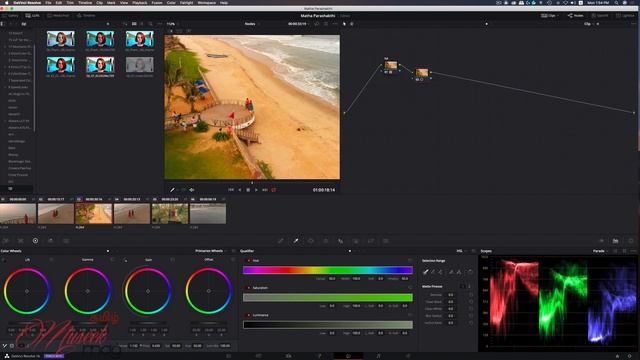The width and height of the screenshot is (640, 360).
Task: Toggle the LUTs panel
Action: pos(33,16)
